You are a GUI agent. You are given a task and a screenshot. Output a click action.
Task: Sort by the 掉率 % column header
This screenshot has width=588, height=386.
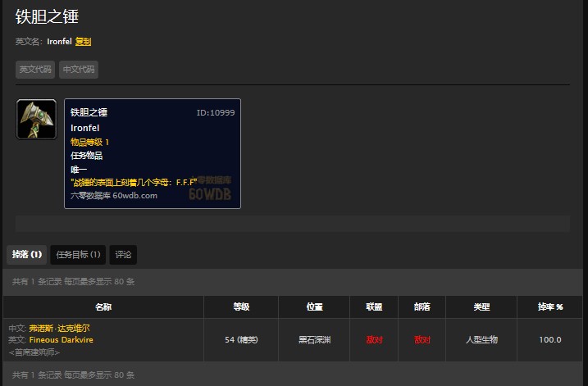(549, 307)
